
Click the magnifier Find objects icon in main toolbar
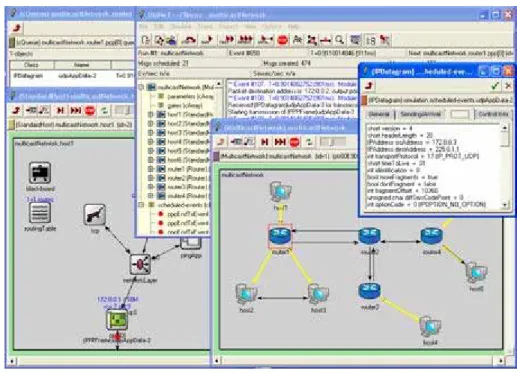click(339, 40)
